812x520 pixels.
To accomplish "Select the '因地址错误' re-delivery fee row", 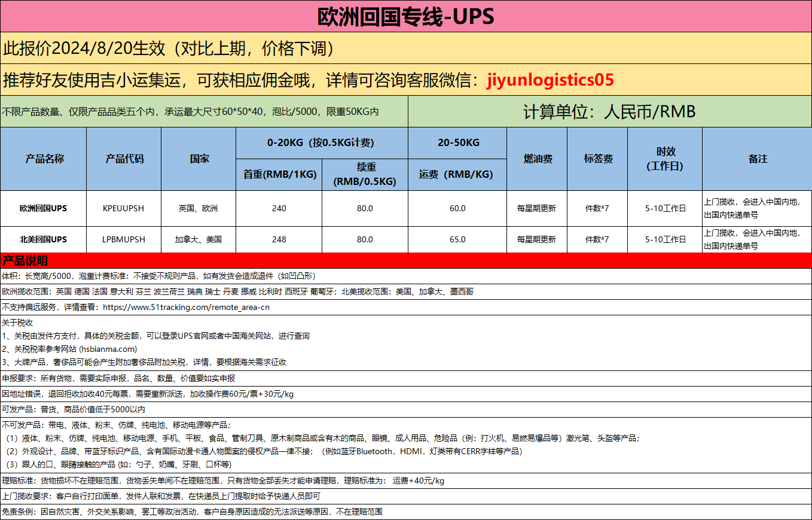I will click(406, 394).
